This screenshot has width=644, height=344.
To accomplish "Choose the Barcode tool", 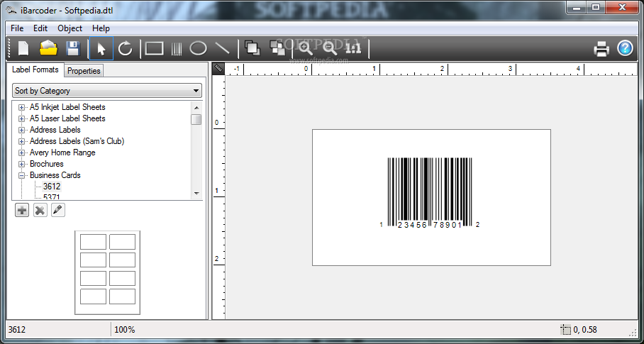I will click(x=177, y=48).
